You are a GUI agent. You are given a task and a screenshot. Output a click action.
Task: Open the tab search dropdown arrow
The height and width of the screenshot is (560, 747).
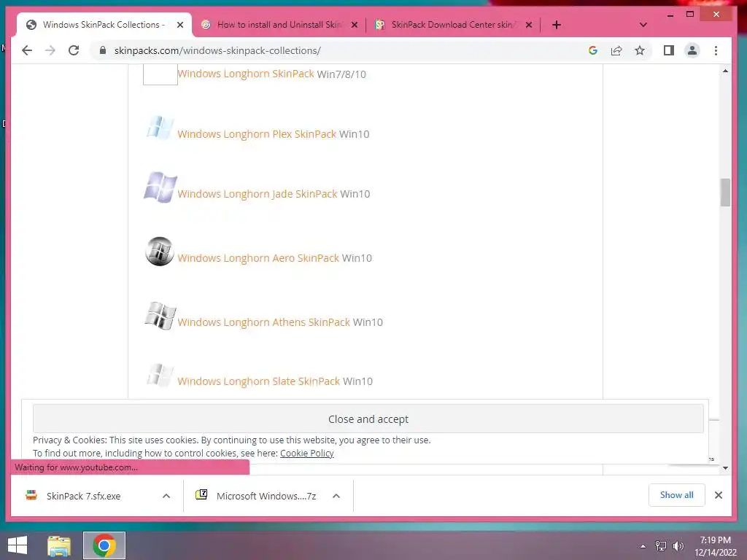coord(643,25)
